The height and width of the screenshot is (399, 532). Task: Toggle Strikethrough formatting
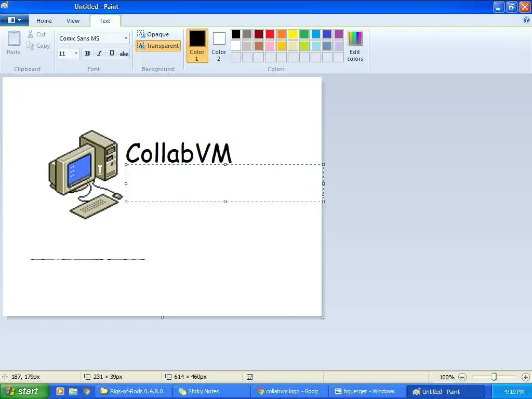pyautogui.click(x=124, y=54)
